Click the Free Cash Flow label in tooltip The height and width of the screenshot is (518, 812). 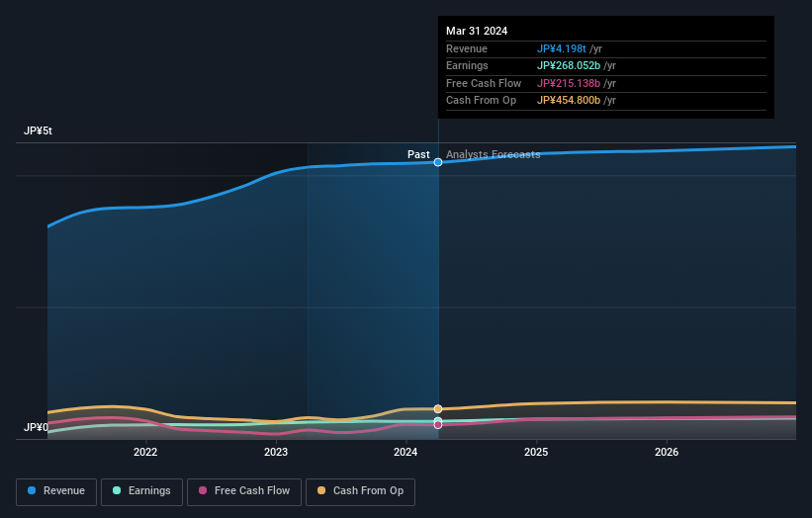484,83
